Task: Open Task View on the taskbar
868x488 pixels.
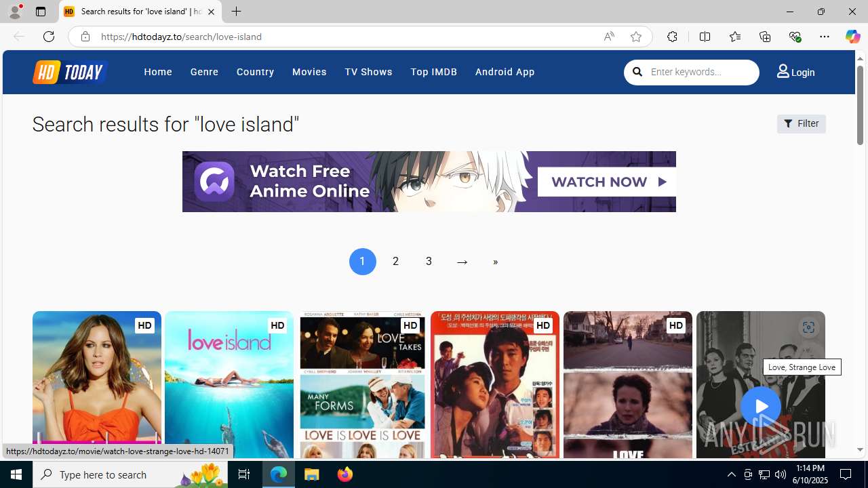Action: coord(244,474)
